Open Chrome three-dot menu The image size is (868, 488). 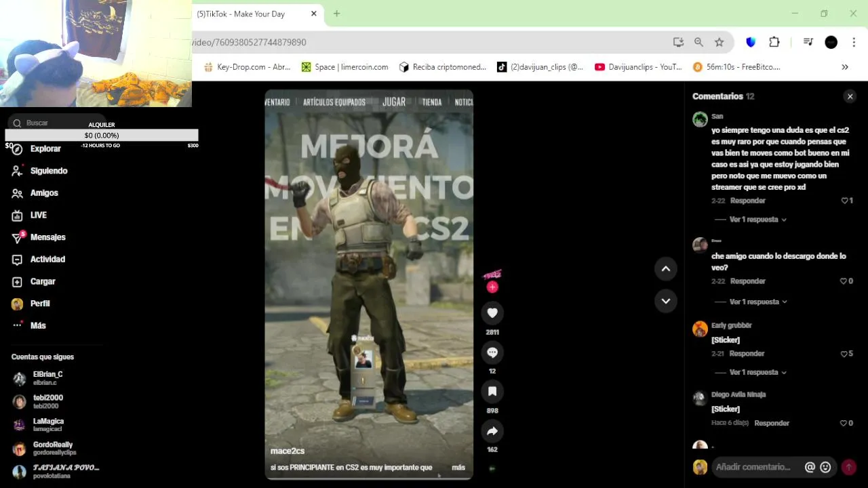click(x=853, y=42)
